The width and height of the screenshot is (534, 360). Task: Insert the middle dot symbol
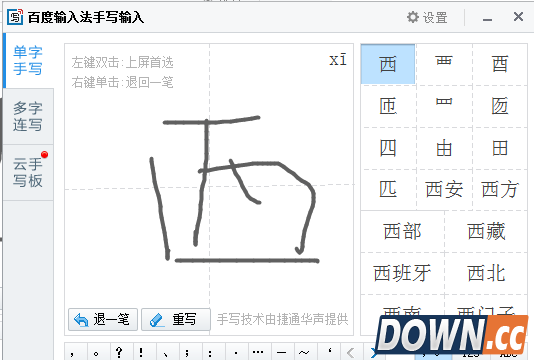pos(236,352)
